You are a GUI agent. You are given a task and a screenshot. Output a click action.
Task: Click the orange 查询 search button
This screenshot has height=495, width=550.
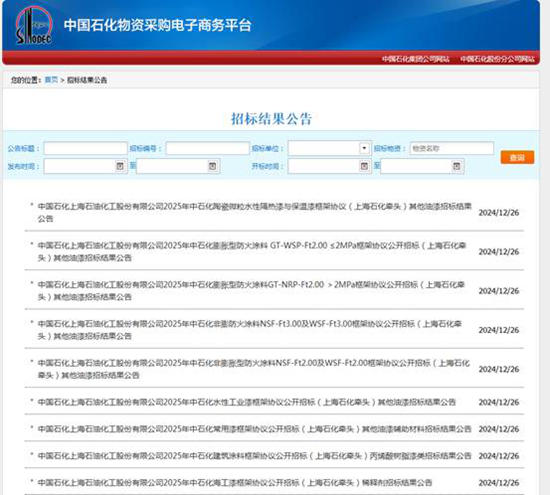[517, 157]
